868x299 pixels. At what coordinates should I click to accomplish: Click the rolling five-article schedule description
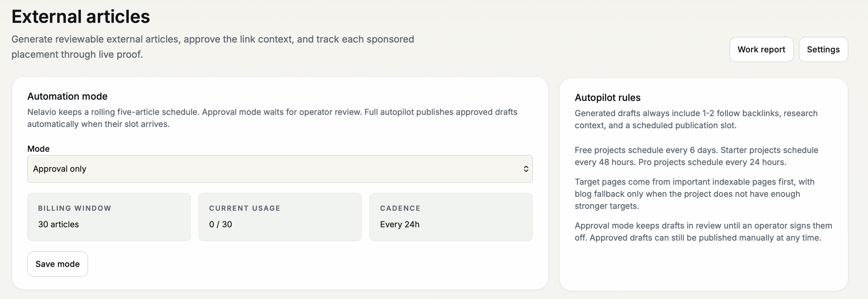[272, 118]
